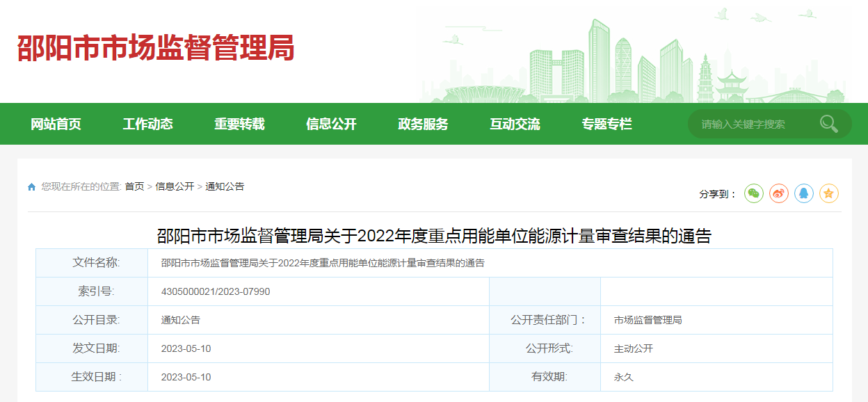Open the 信息公开 menu
Image resolution: width=868 pixels, height=402 pixels.
[x=332, y=124]
